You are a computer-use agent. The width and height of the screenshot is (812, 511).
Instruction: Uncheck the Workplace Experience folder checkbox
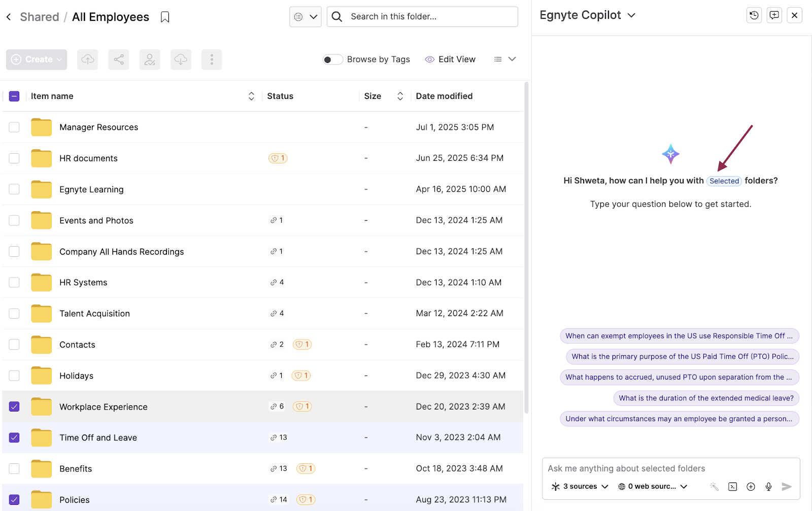click(14, 406)
